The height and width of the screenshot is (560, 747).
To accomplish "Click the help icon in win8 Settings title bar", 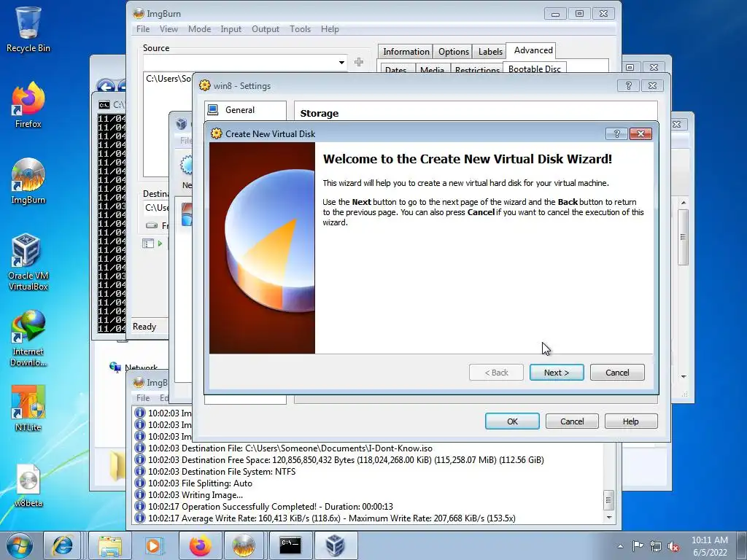I will coord(628,86).
